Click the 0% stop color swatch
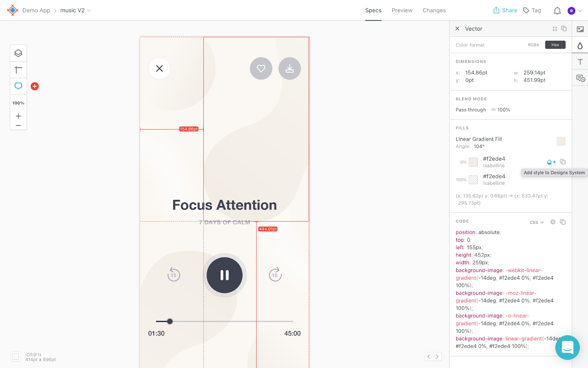Viewport: 588px width, 368px height. tap(473, 162)
